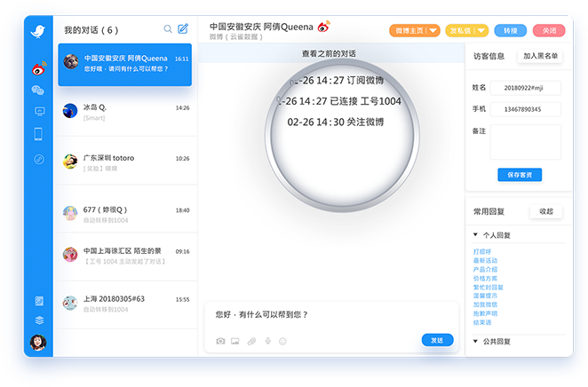This screenshot has height=387, width=588.
Task: Open the 发私信 dropdown
Action: click(x=466, y=30)
